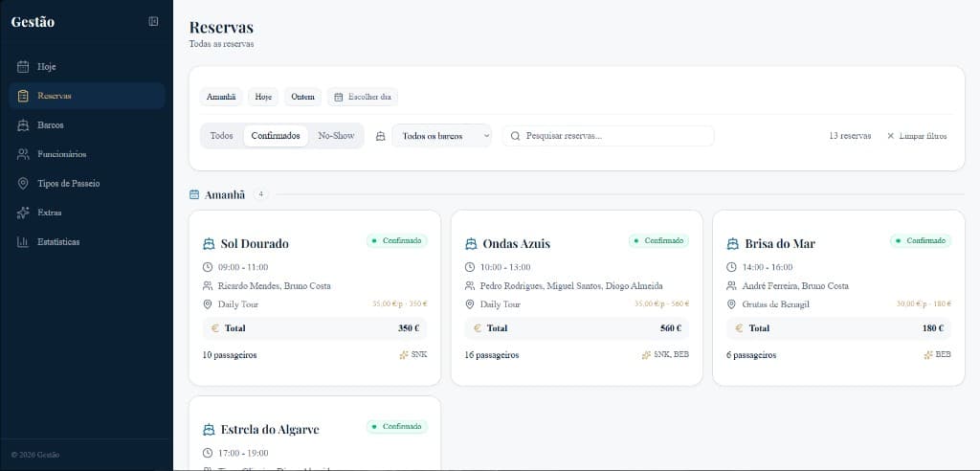Image resolution: width=980 pixels, height=471 pixels.
Task: Click the boat icon on Brisa do Mar card
Action: (733, 244)
